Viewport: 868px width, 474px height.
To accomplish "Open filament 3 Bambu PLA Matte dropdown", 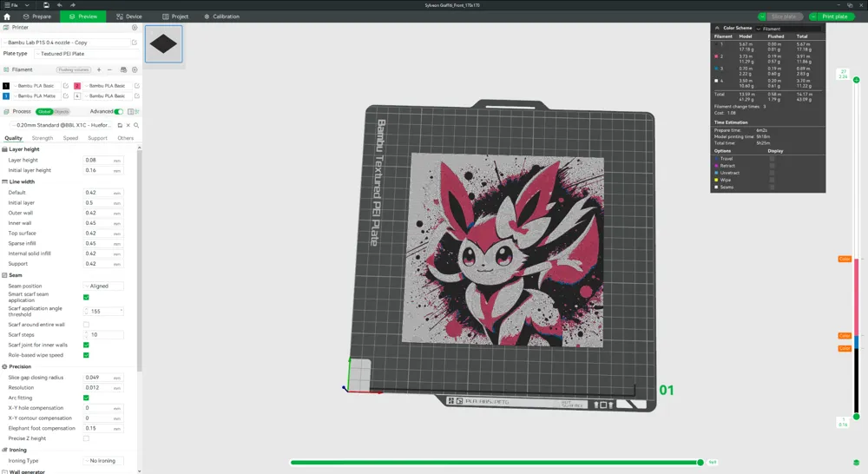I will coord(36,95).
